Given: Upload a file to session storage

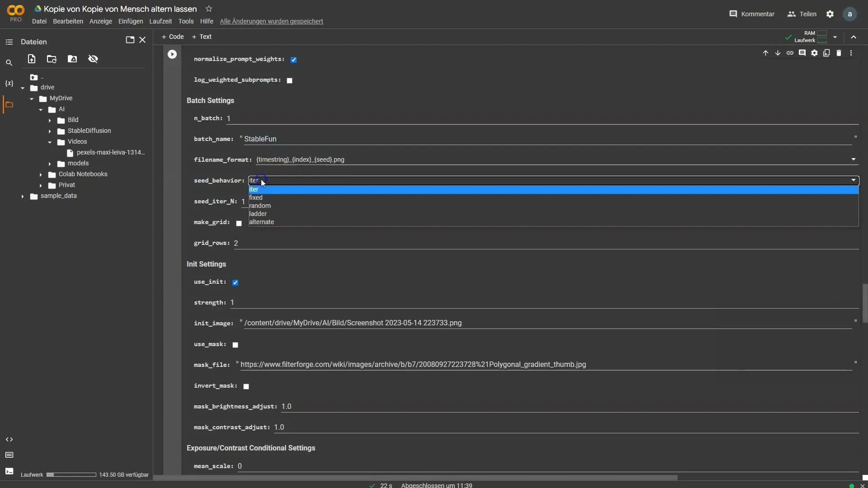Looking at the screenshot, I should coord(31,59).
